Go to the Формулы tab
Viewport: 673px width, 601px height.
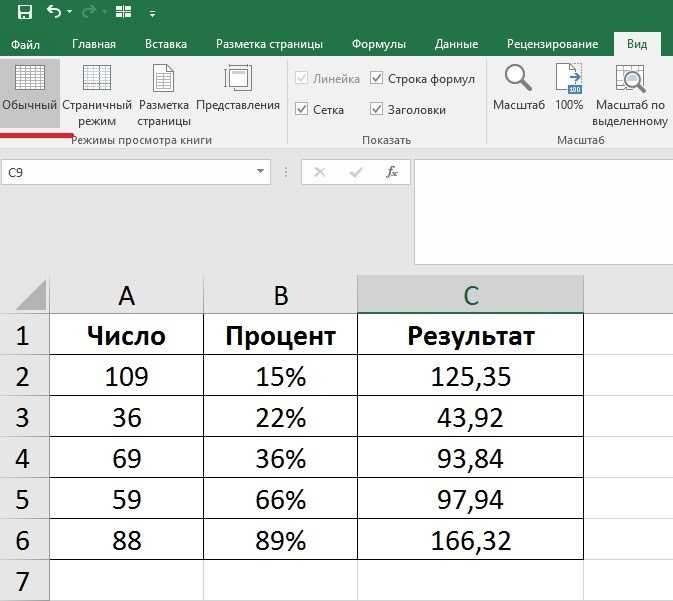(379, 44)
